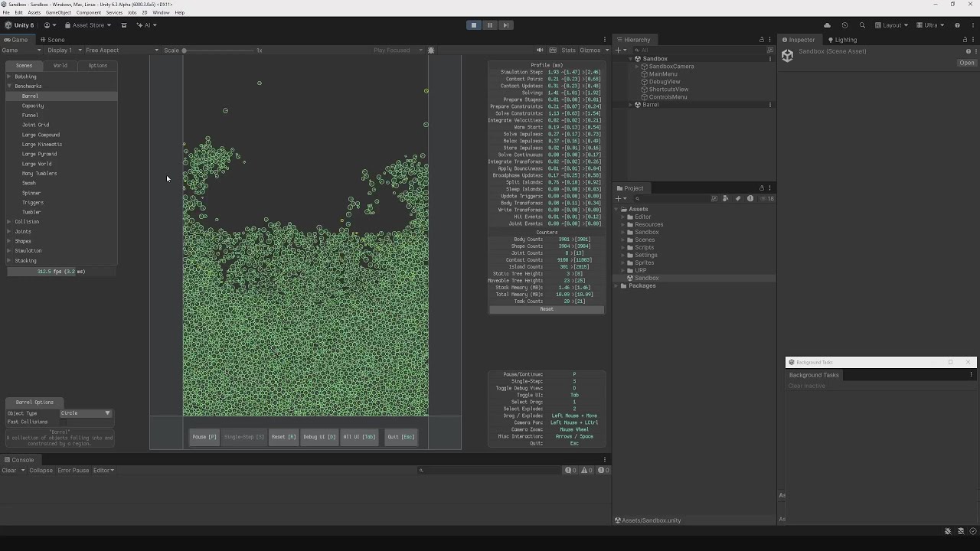Click the Open button in Inspector
Screen dimensions: 980x551
point(967,64)
